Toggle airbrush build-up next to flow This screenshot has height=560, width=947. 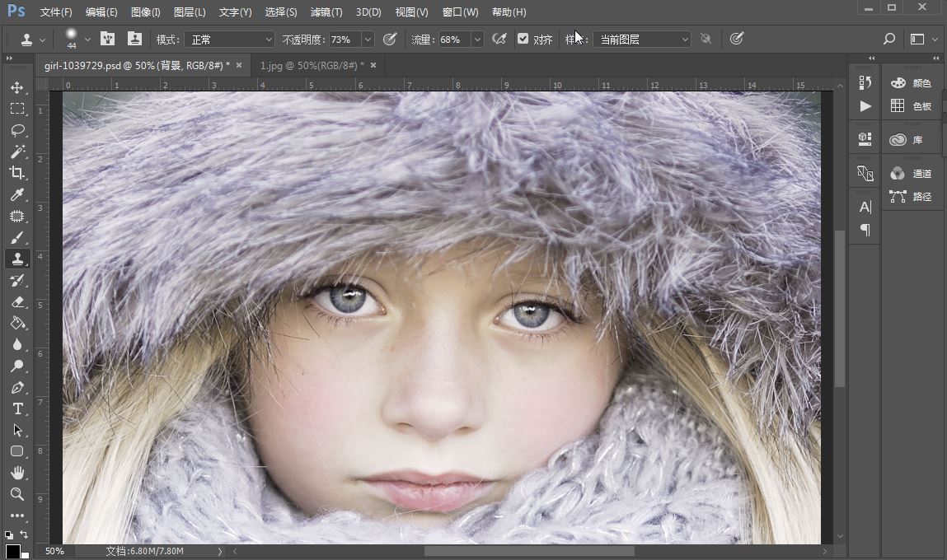click(499, 39)
